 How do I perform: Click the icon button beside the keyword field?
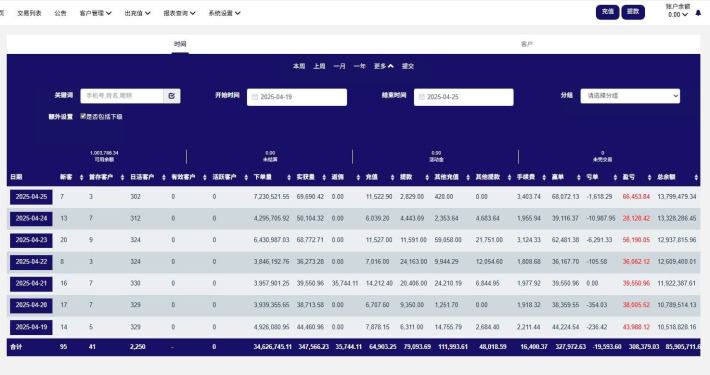pyautogui.click(x=172, y=96)
